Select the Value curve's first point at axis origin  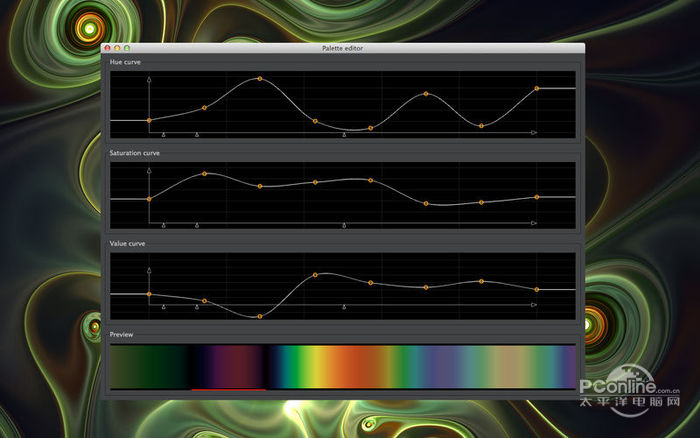coord(149,294)
